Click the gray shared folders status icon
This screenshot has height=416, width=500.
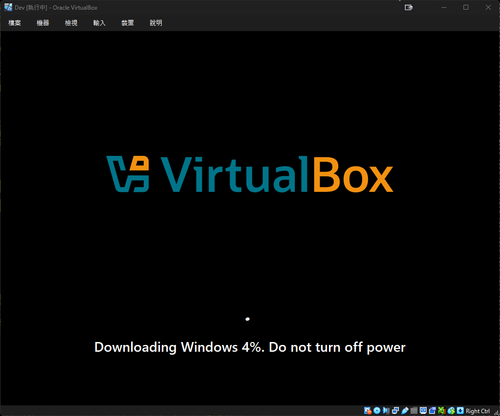[x=414, y=411]
